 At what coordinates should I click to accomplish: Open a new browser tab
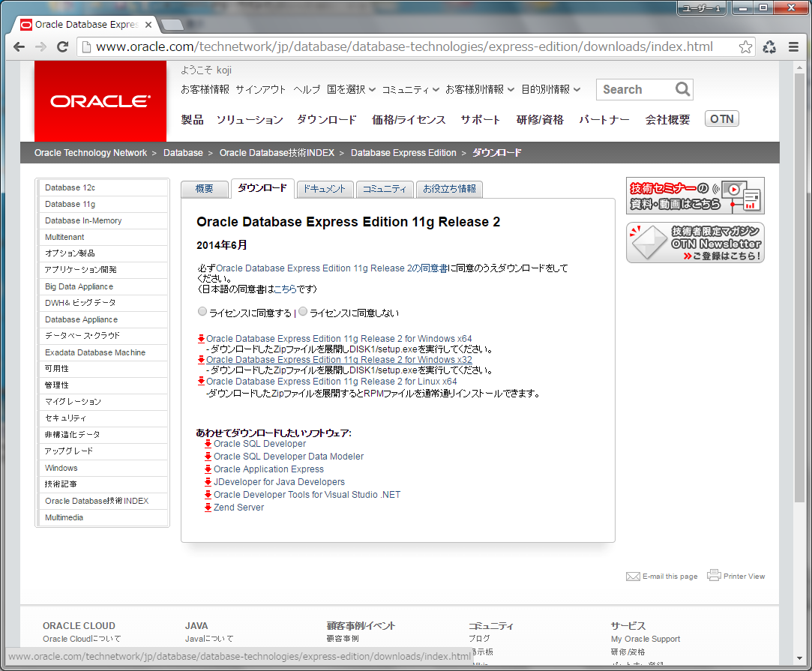point(172,24)
